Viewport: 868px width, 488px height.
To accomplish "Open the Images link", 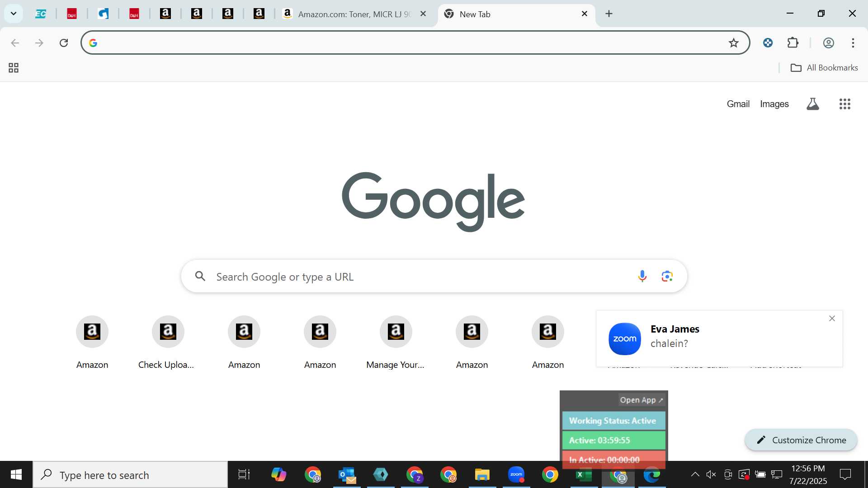I will (774, 104).
